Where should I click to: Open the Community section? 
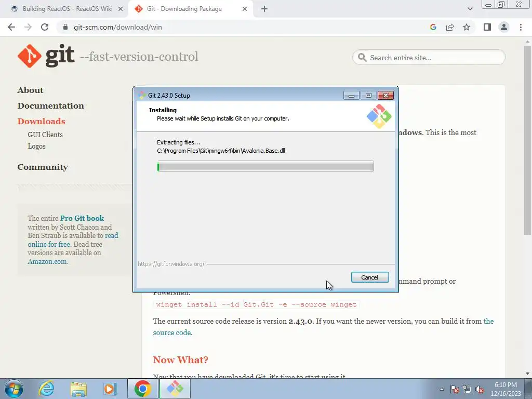[x=43, y=167]
